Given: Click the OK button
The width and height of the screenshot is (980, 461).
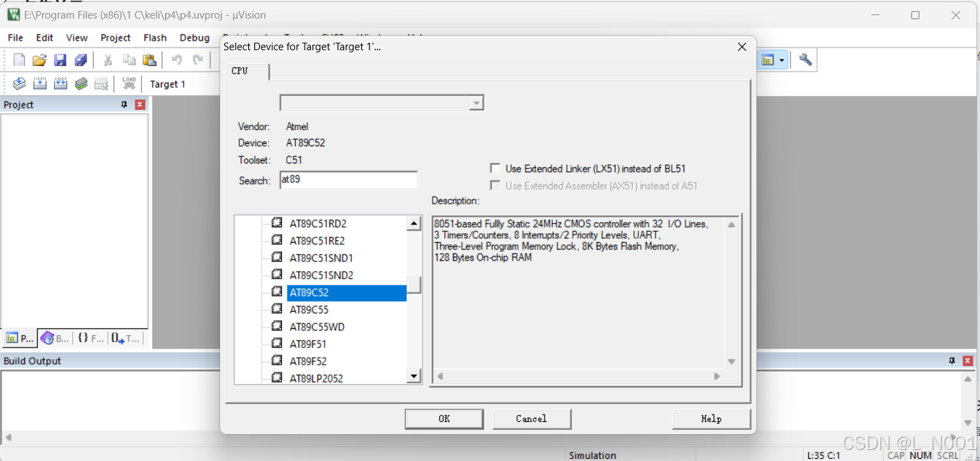Looking at the screenshot, I should click(x=444, y=418).
